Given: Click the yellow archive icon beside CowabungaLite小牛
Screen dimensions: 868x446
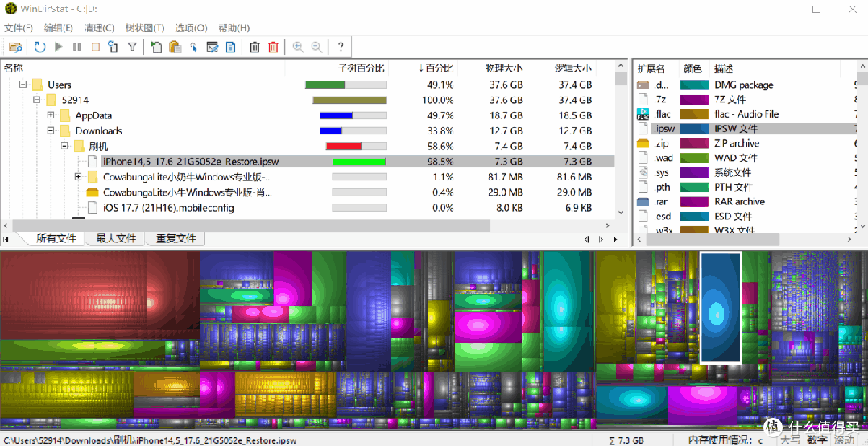Looking at the screenshot, I should point(93,193).
